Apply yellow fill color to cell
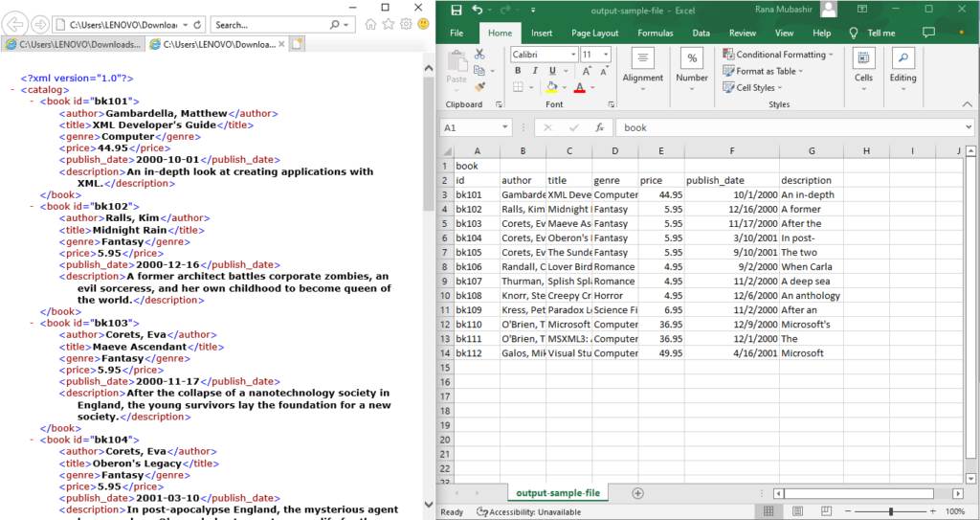980x520 pixels. tap(551, 87)
